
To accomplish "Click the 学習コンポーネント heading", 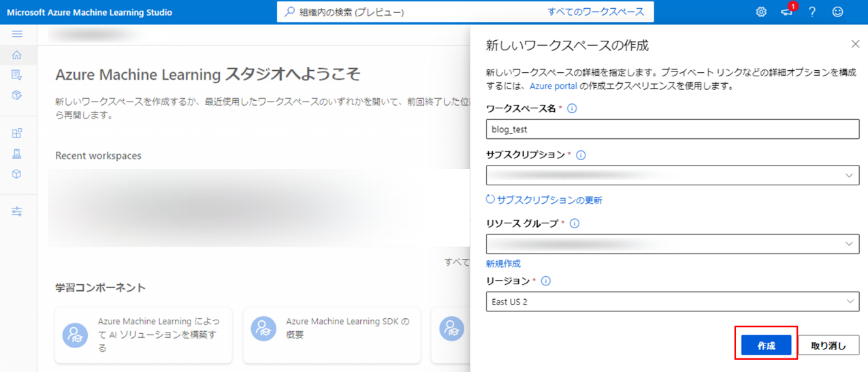I will click(x=100, y=288).
